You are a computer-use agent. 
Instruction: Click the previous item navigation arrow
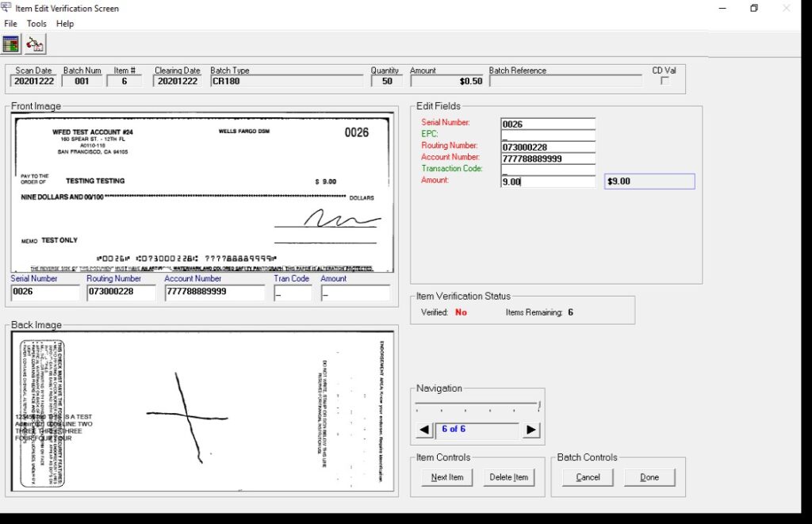[423, 429]
